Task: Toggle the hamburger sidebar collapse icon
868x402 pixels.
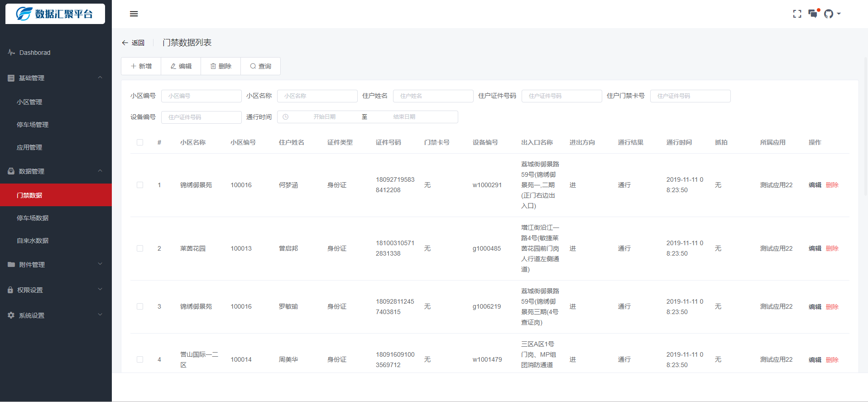Action: coord(134,14)
